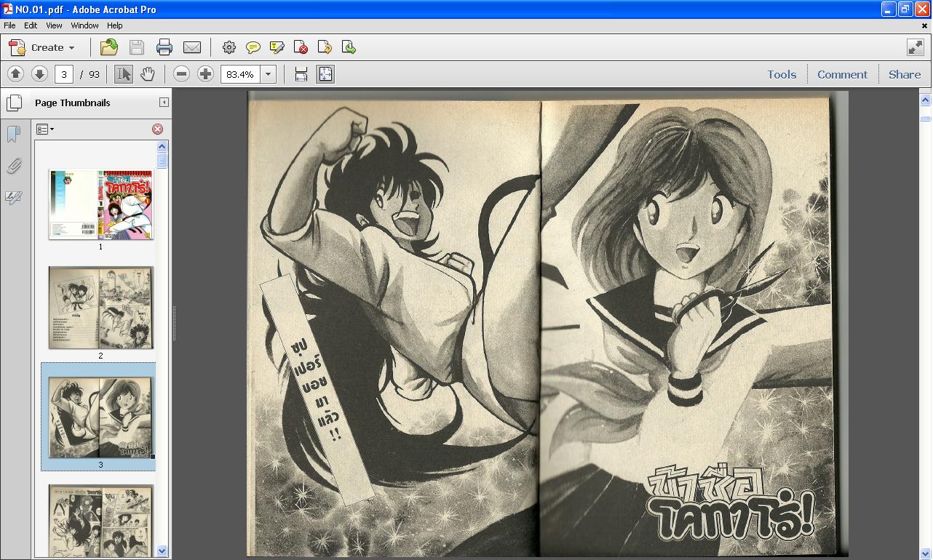Open the Tools pane
This screenshot has height=560, width=933.
click(x=782, y=74)
